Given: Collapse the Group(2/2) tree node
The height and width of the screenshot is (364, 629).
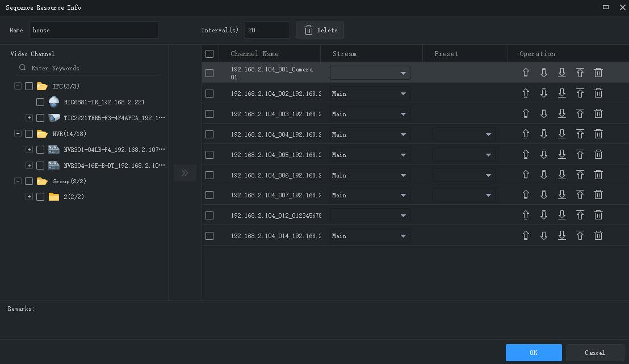Looking at the screenshot, I should tap(18, 181).
